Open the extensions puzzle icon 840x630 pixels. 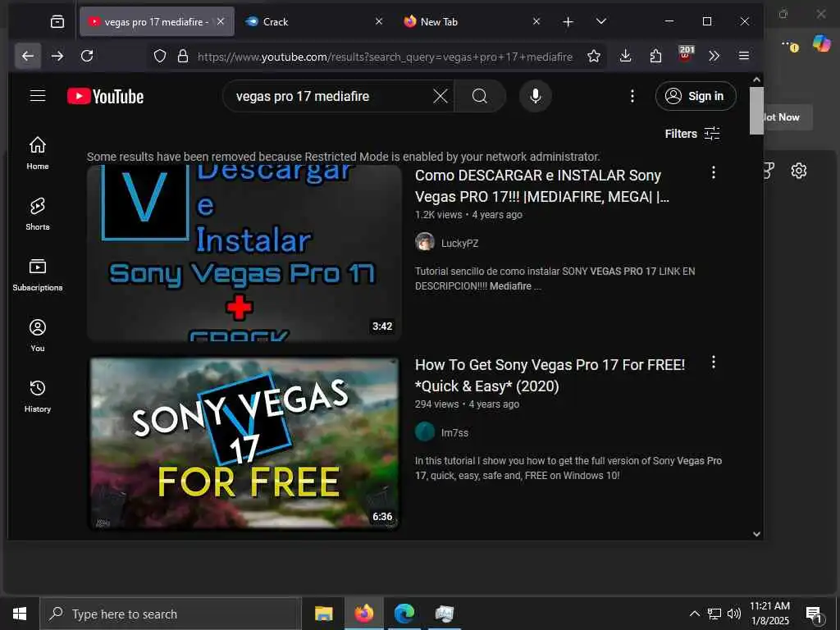coord(655,56)
